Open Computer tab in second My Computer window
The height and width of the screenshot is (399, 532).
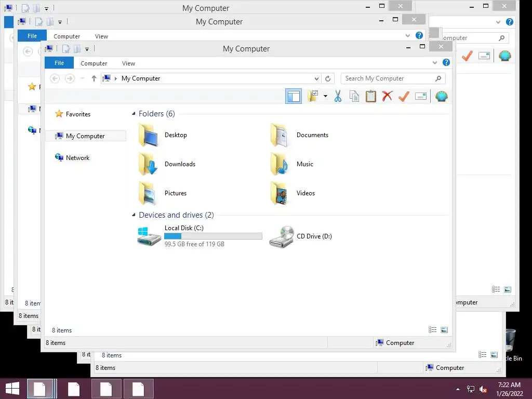[x=67, y=36]
